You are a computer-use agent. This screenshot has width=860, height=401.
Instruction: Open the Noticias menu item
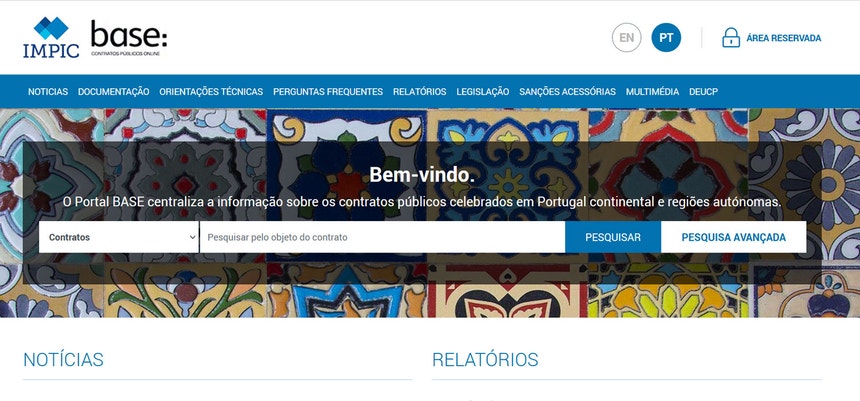point(48,92)
